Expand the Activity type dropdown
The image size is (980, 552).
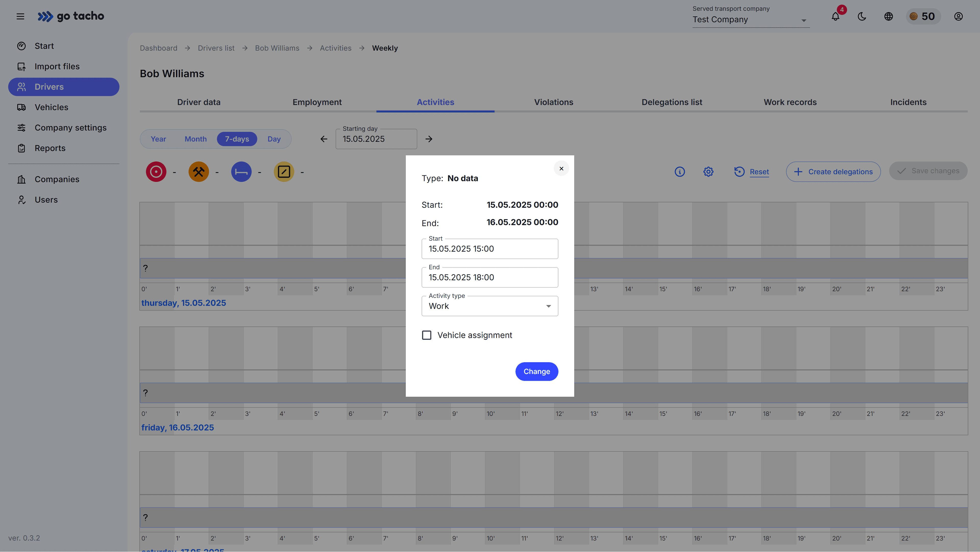click(490, 306)
